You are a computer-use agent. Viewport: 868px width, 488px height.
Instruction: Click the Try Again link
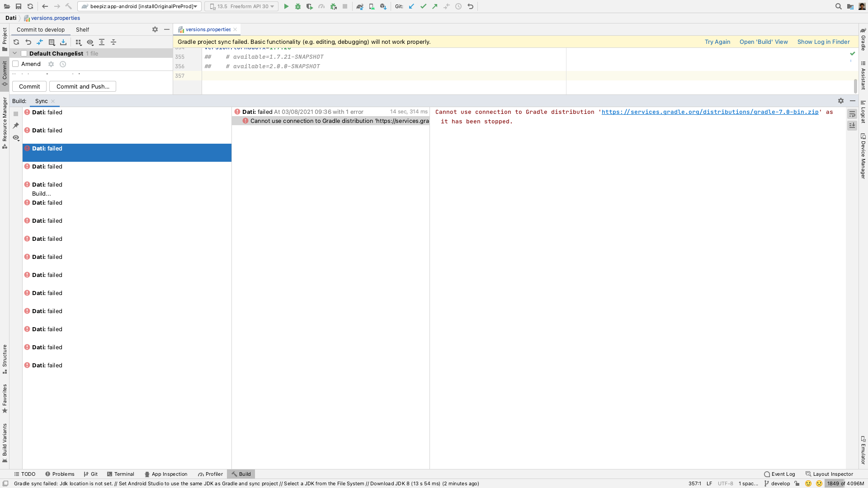click(717, 42)
